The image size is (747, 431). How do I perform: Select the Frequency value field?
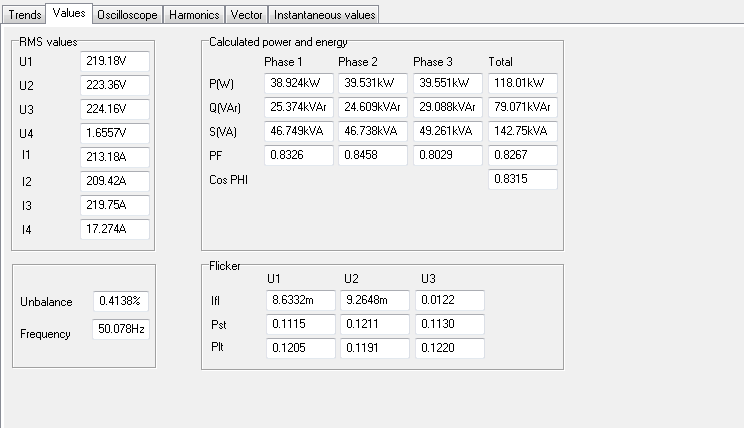(x=121, y=329)
